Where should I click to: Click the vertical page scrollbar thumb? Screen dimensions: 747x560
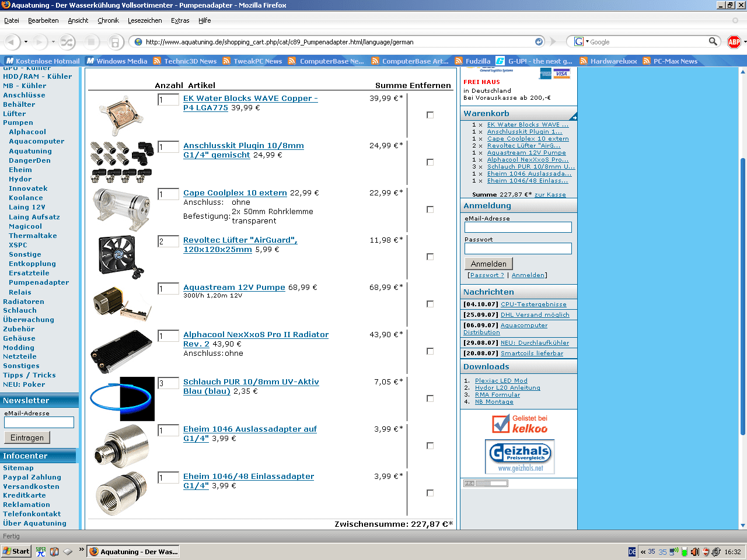743,296
